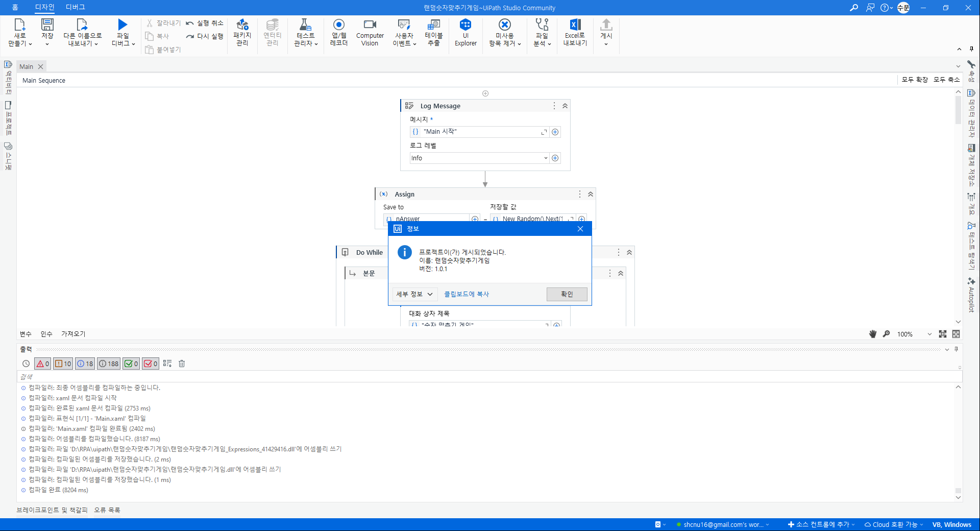
Task: Launch App/Web Recorder (앱/웹 레코더)
Action: 339,33
